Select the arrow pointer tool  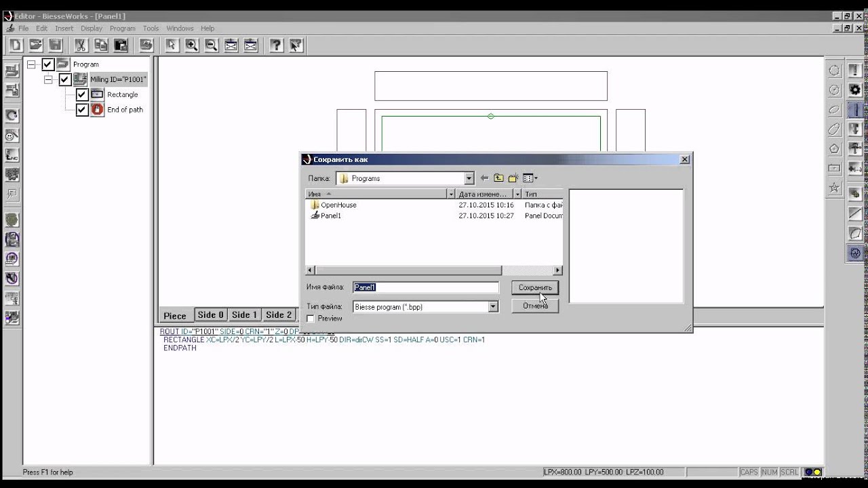[172, 45]
